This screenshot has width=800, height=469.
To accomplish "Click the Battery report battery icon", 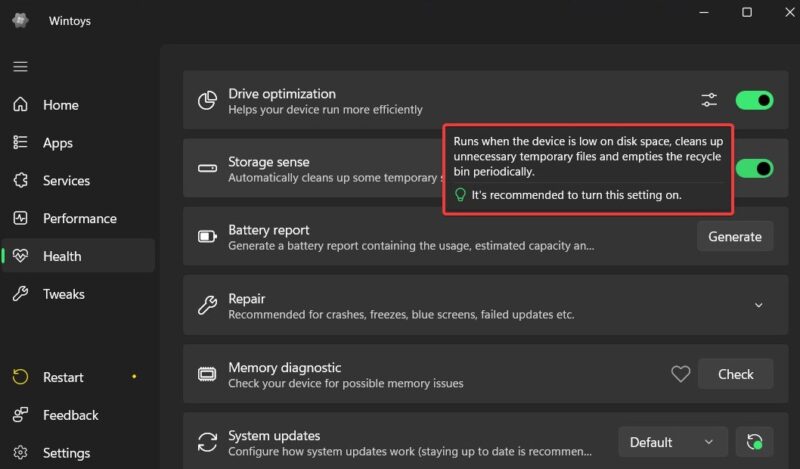I will [207, 236].
